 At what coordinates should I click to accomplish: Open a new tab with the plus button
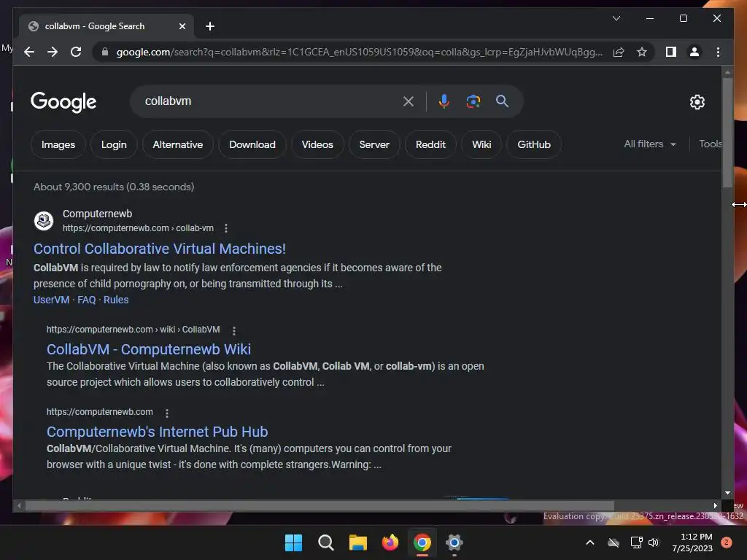[x=209, y=26]
